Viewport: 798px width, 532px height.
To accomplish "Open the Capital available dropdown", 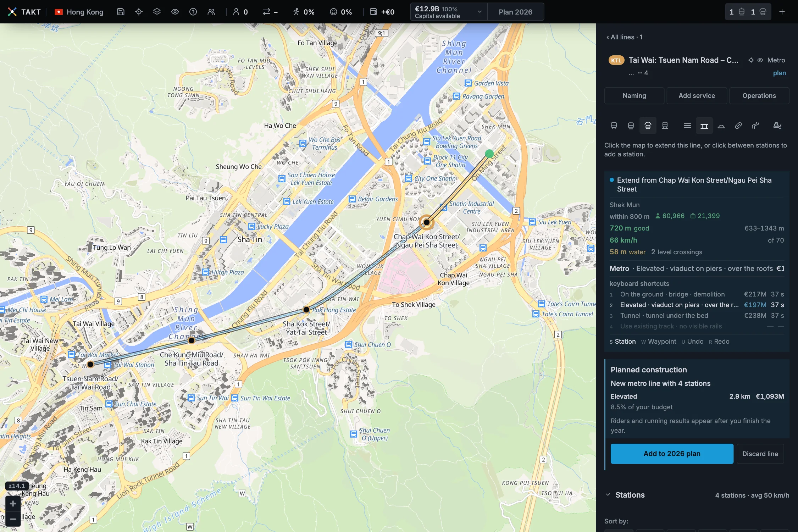I will (449, 12).
